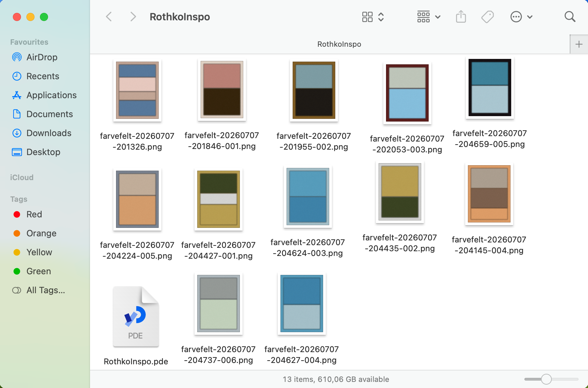Click the Edit Tags icon
This screenshot has width=588, height=388.
point(488,17)
